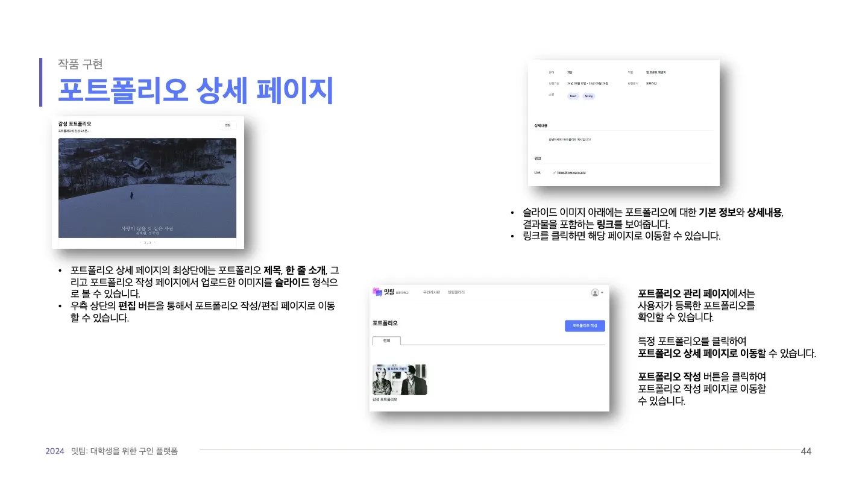Go to the next slide arrow
Screen dimensions: 868x488
pyautogui.click(x=155, y=243)
